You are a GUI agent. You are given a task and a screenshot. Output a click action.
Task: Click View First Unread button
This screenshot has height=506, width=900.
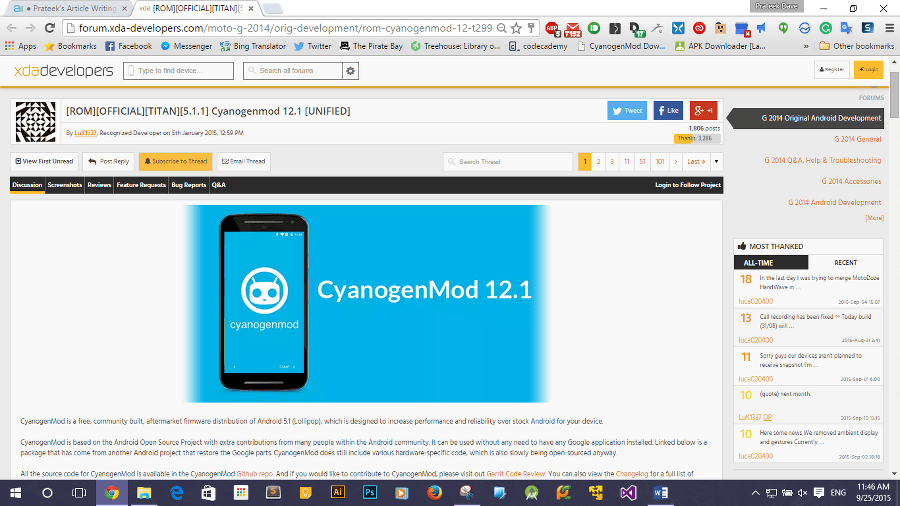[x=44, y=162]
